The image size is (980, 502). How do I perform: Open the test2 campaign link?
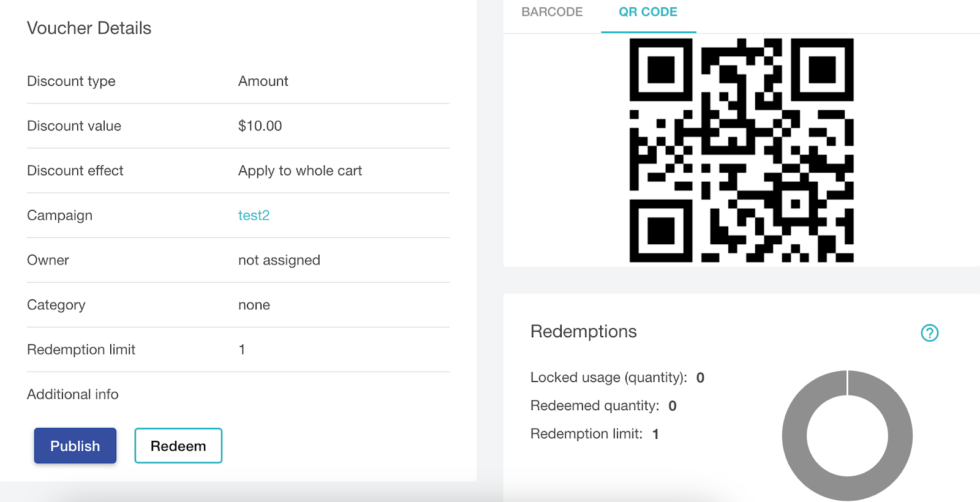pos(254,215)
